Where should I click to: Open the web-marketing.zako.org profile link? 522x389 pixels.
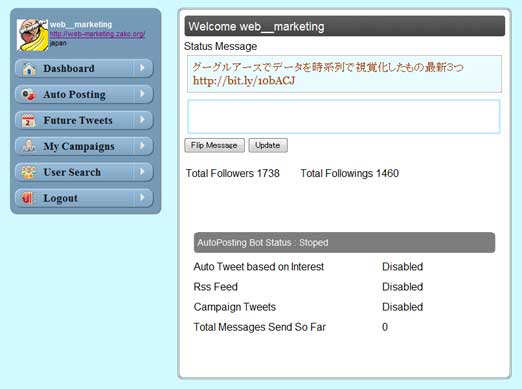click(x=97, y=34)
